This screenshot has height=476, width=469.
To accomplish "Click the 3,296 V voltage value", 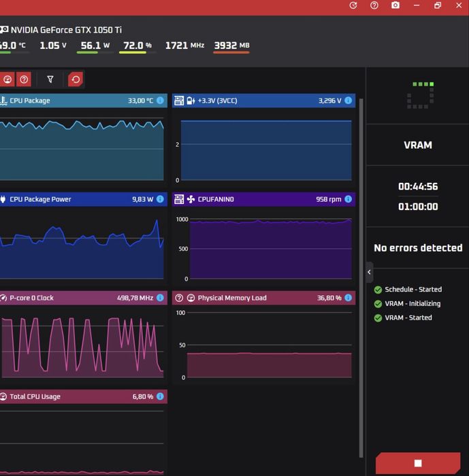I will [329, 101].
